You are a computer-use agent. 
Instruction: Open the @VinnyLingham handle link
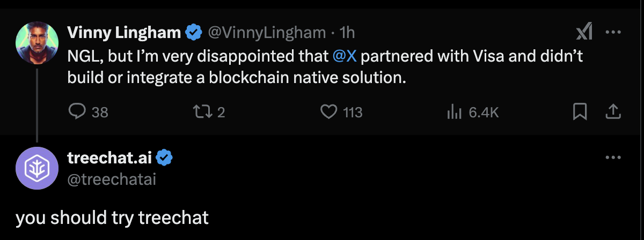pos(267,33)
